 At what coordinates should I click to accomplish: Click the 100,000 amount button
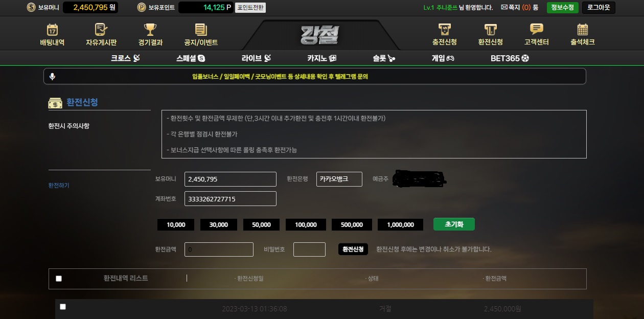point(306,224)
